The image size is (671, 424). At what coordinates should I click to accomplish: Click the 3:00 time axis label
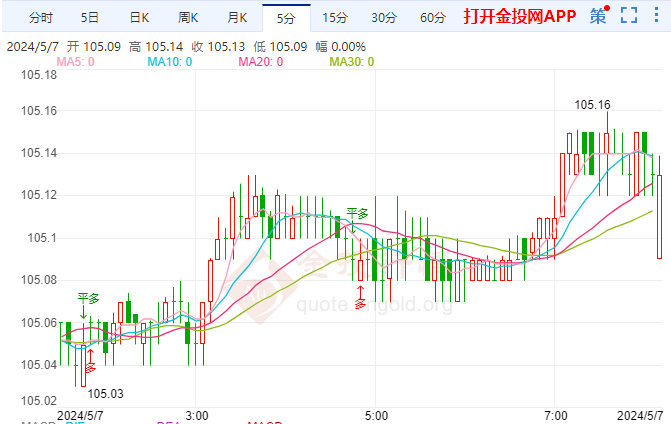pyautogui.click(x=197, y=415)
